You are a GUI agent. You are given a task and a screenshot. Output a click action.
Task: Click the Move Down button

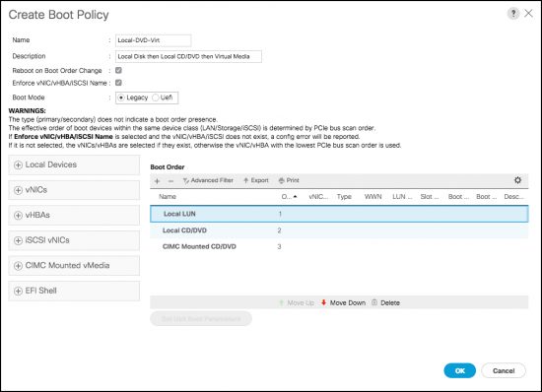[x=343, y=303]
